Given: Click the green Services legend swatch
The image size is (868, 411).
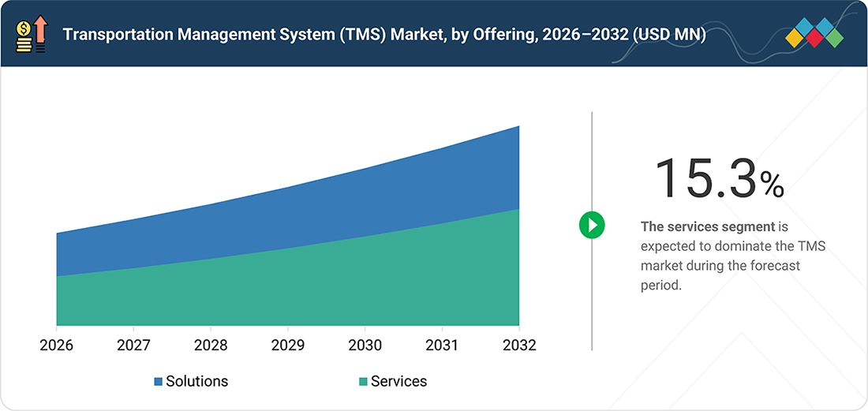Looking at the screenshot, I should pos(363,382).
